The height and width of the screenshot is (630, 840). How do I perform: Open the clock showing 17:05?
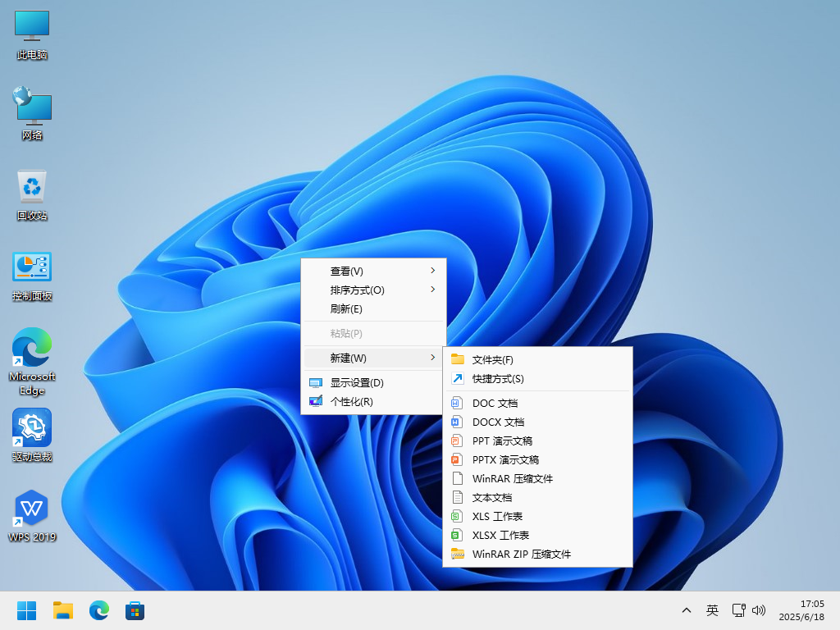click(801, 609)
